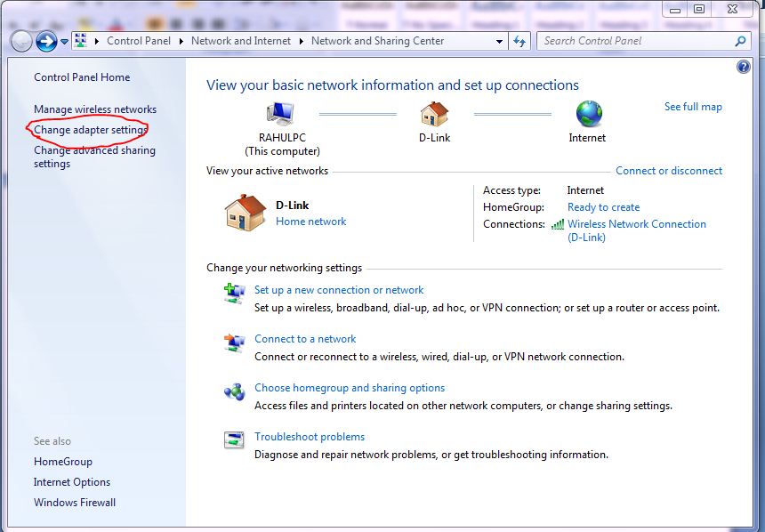765x532 pixels.
Task: Go back with the Back arrow button
Action: click(x=21, y=41)
